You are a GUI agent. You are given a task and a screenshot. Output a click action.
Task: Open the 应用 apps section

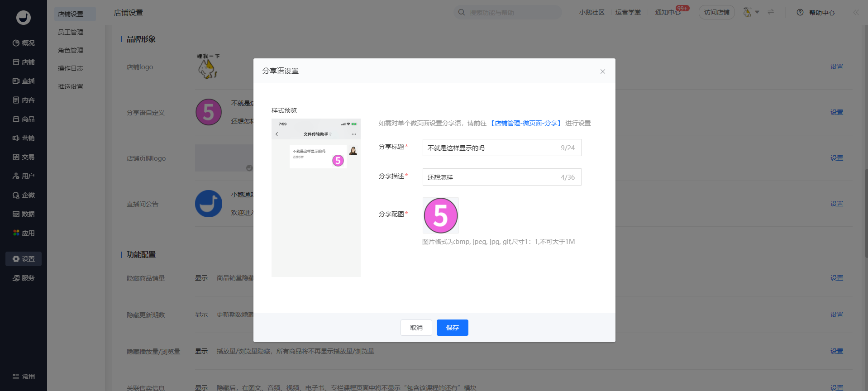tap(24, 233)
